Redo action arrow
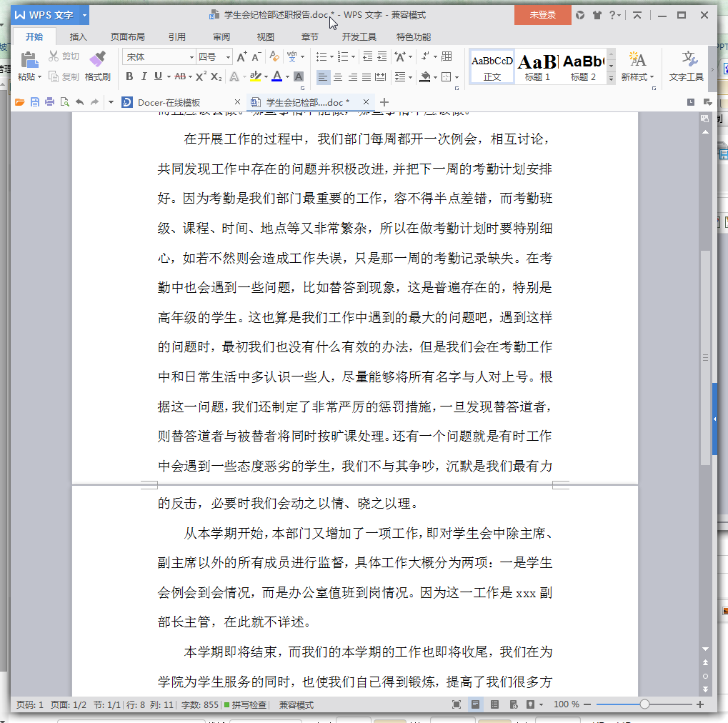The image size is (728, 723). coord(95,102)
